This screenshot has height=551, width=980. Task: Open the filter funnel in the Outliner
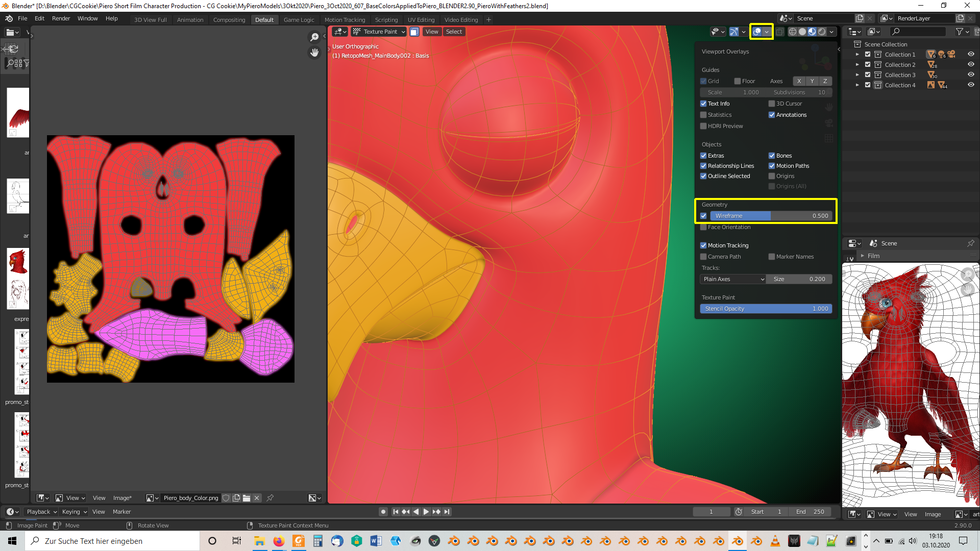click(960, 31)
